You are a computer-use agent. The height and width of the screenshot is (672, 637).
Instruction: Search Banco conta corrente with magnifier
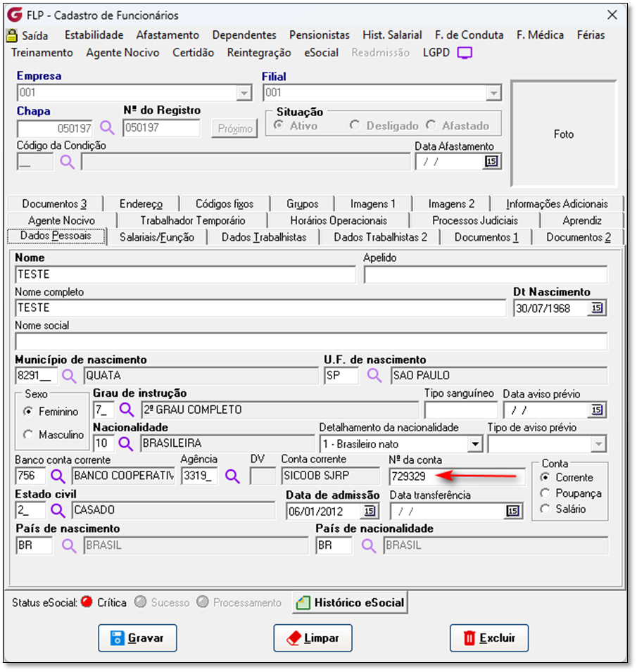[x=58, y=476]
